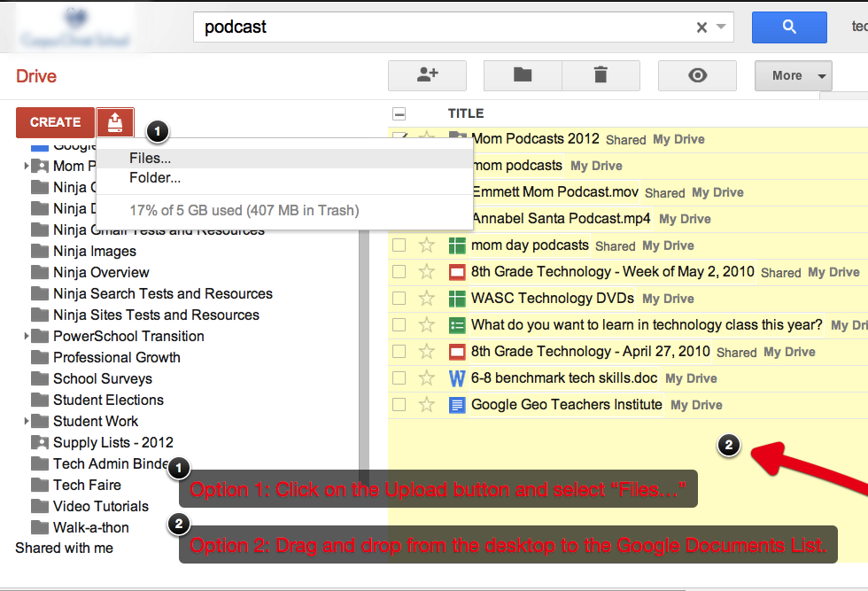The height and width of the screenshot is (591, 868).
Task: Click the Walk-a-thon folder icon
Action: (x=40, y=526)
